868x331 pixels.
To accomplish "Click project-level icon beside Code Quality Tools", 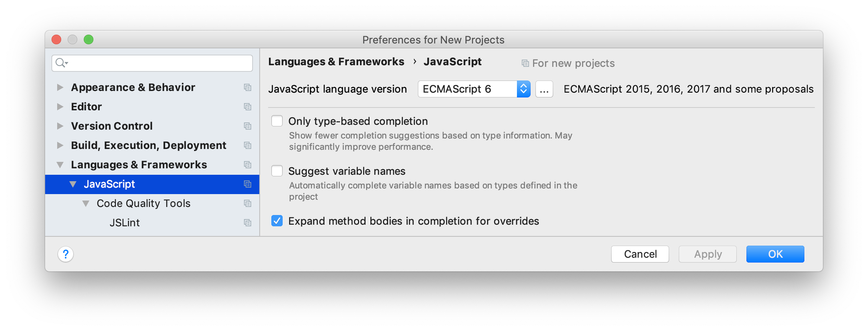I will pyautogui.click(x=248, y=203).
